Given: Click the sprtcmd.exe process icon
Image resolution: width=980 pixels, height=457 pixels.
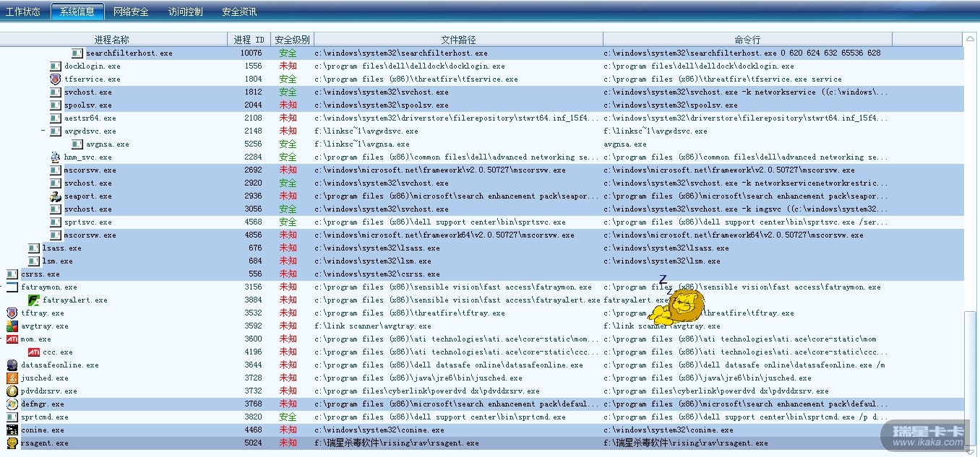Looking at the screenshot, I should point(12,417).
